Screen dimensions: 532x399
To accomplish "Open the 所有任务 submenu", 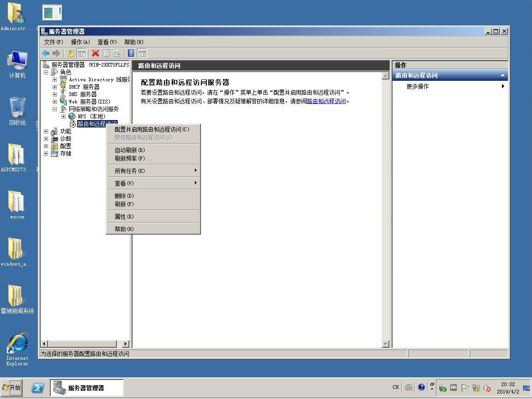I will (130, 171).
